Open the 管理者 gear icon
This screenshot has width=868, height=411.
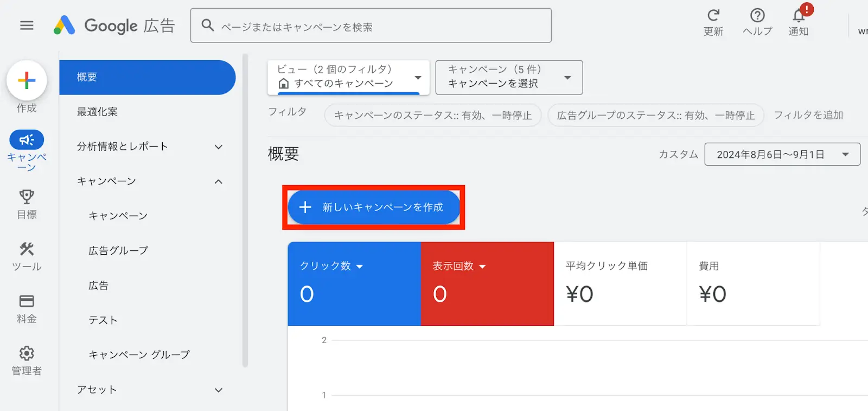(27, 353)
